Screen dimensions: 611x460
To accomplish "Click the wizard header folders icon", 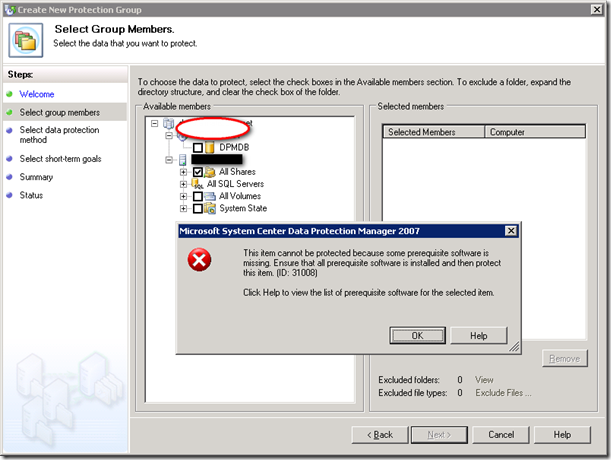I will (26, 40).
